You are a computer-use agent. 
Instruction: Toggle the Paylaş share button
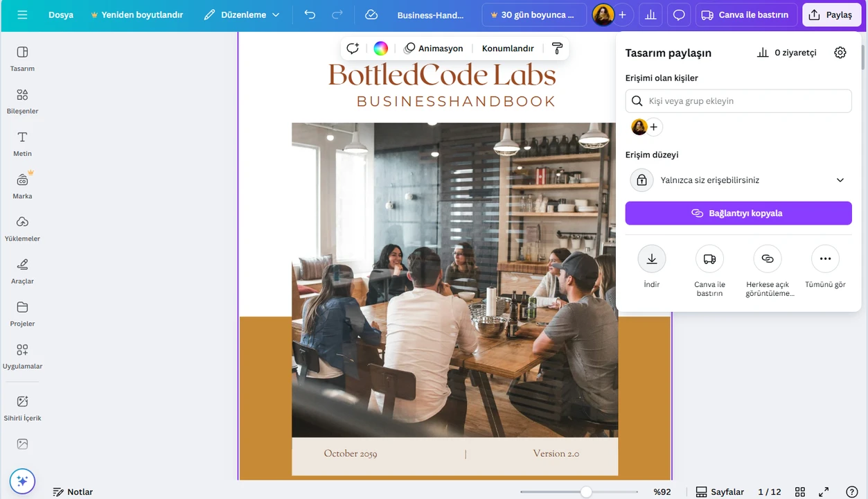(x=831, y=15)
